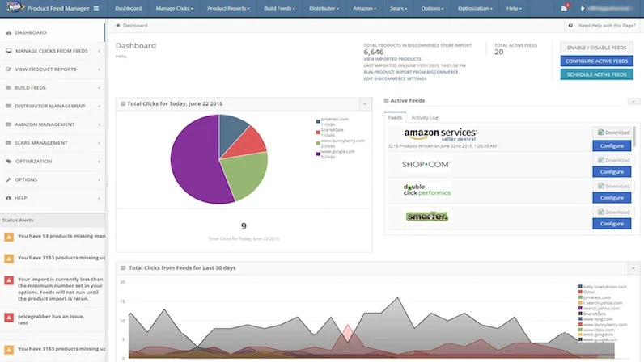Click the hamburger menu icon beside Product Feed Manager

[96, 8]
